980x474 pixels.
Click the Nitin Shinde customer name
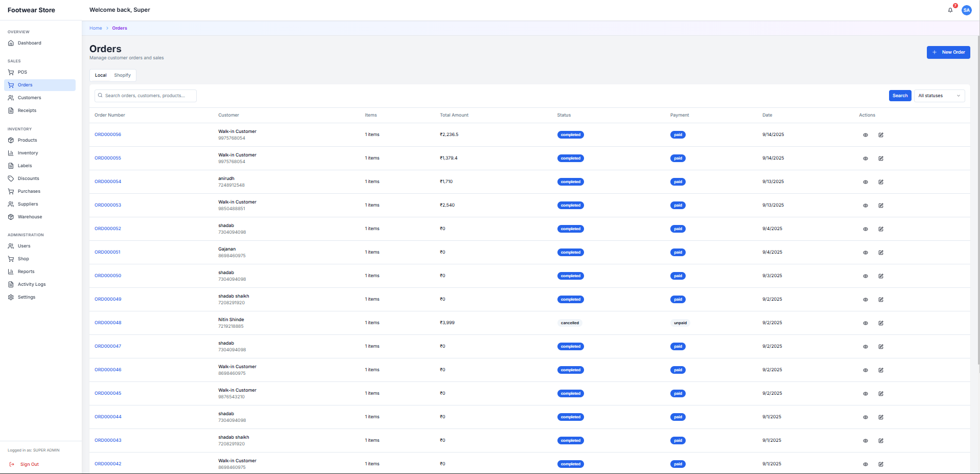(231, 320)
